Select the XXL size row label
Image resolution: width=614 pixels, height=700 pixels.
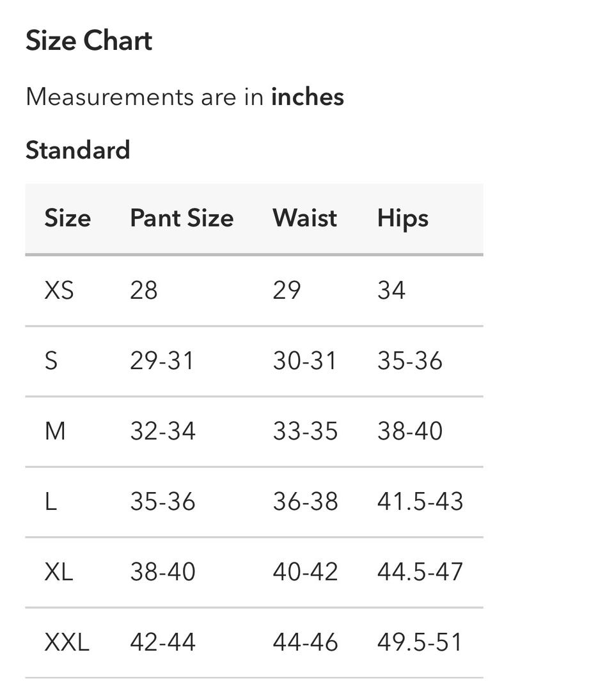67,642
